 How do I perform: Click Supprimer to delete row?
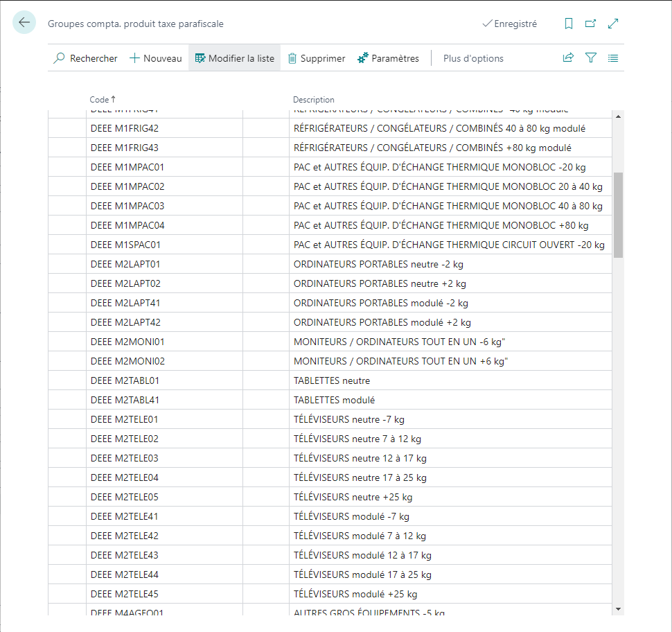[x=317, y=58]
